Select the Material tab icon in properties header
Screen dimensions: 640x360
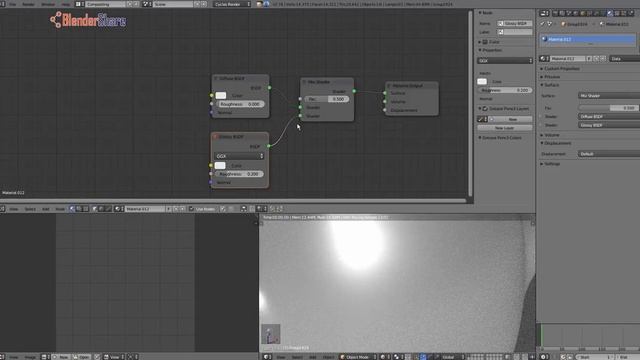610,13
